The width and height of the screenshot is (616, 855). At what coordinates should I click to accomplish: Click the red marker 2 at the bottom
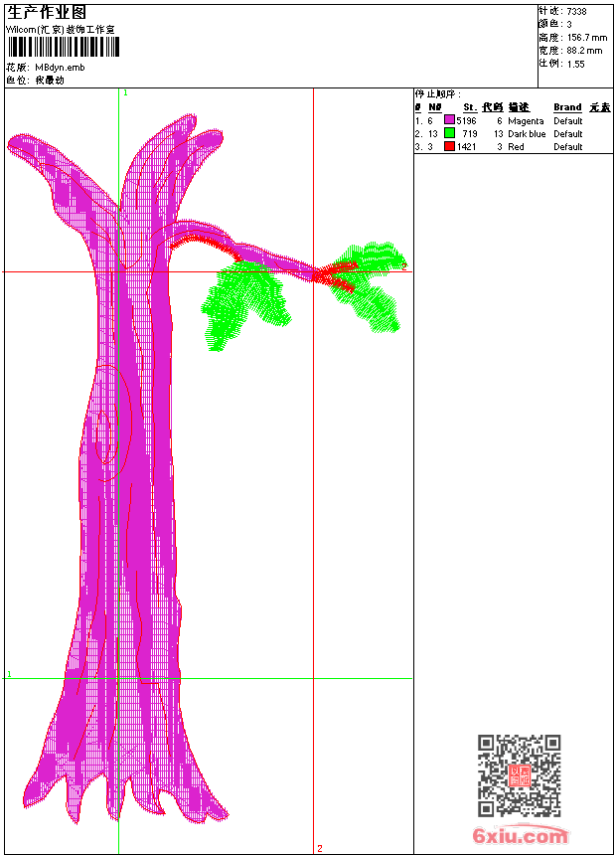320,848
